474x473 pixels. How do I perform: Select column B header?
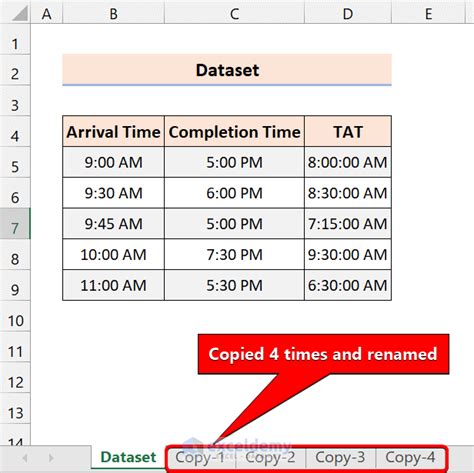(113, 14)
